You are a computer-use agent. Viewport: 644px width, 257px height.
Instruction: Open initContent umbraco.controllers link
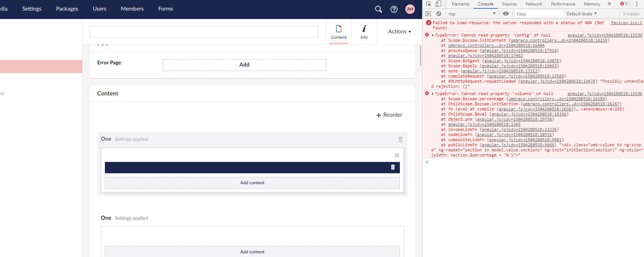pyautogui.click(x=559, y=41)
